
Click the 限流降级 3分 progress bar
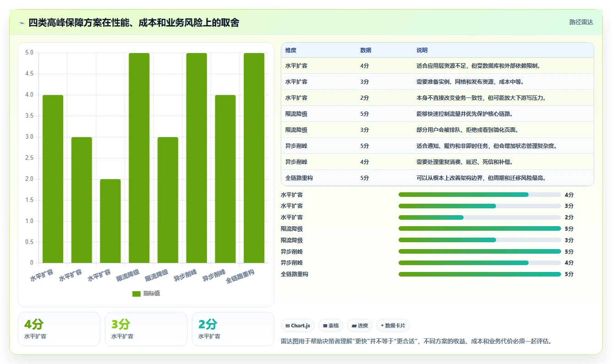(480, 240)
